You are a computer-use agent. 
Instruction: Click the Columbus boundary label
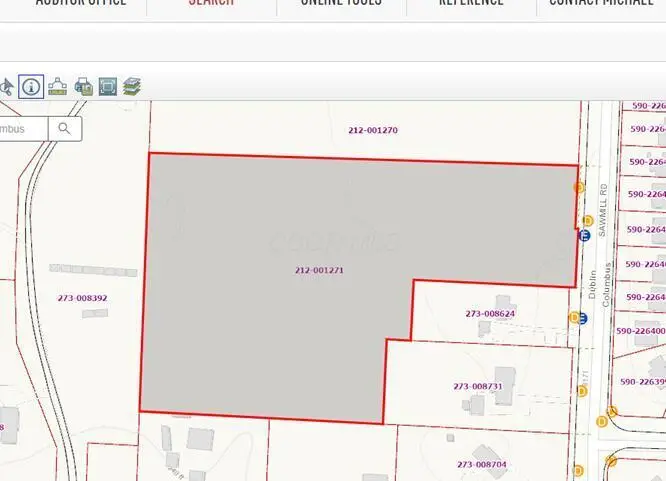pos(607,285)
